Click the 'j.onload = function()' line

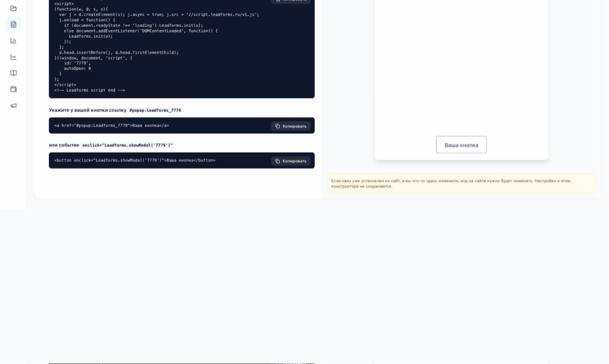pyautogui.click(x=87, y=20)
